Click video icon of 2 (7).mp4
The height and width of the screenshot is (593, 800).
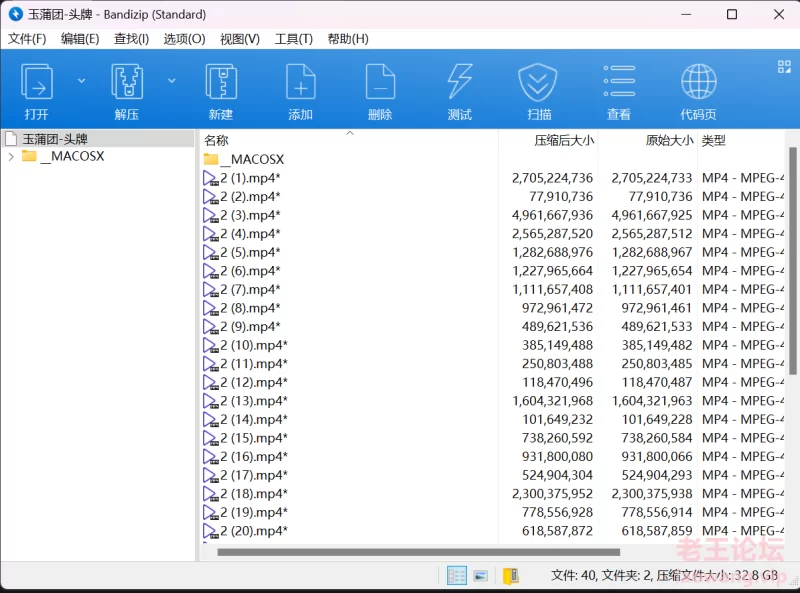[211, 290]
